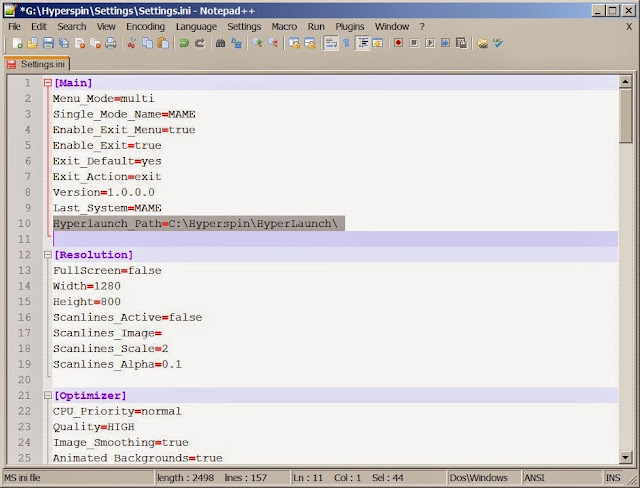This screenshot has width=640, height=488.
Task: Run macro multiple times icon
Action: click(x=445, y=43)
